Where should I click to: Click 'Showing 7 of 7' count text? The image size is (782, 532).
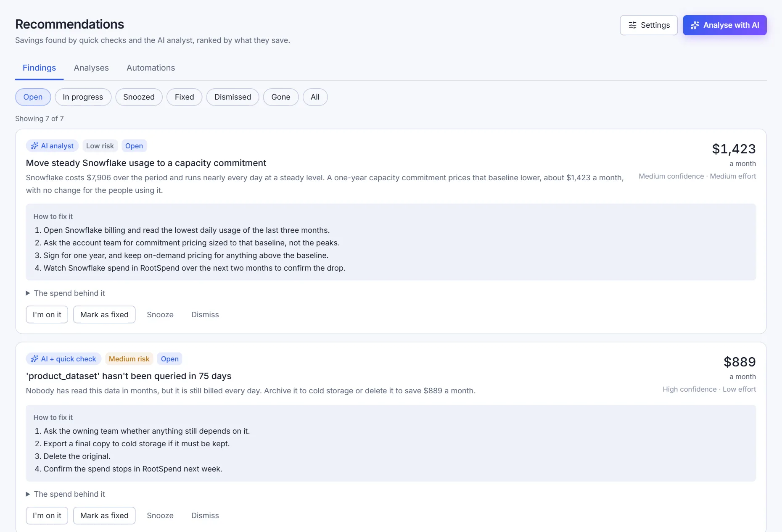pyautogui.click(x=40, y=119)
